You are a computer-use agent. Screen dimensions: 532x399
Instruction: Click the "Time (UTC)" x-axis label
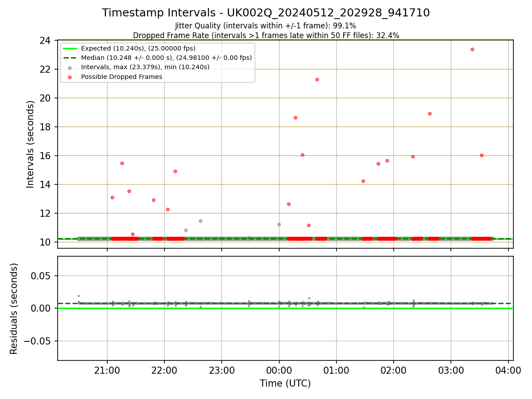(285, 383)
